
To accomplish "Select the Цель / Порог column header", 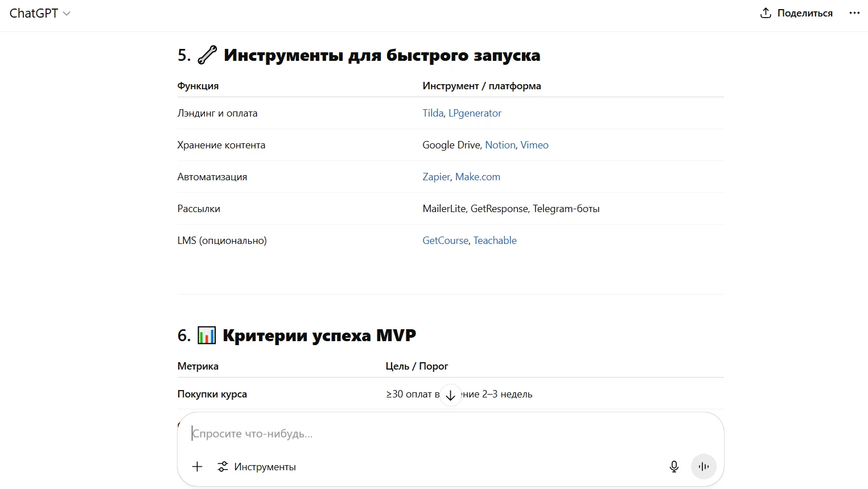I will pos(417,366).
